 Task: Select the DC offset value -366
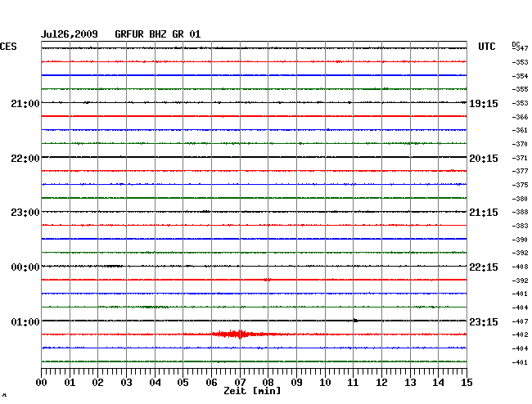(520, 117)
